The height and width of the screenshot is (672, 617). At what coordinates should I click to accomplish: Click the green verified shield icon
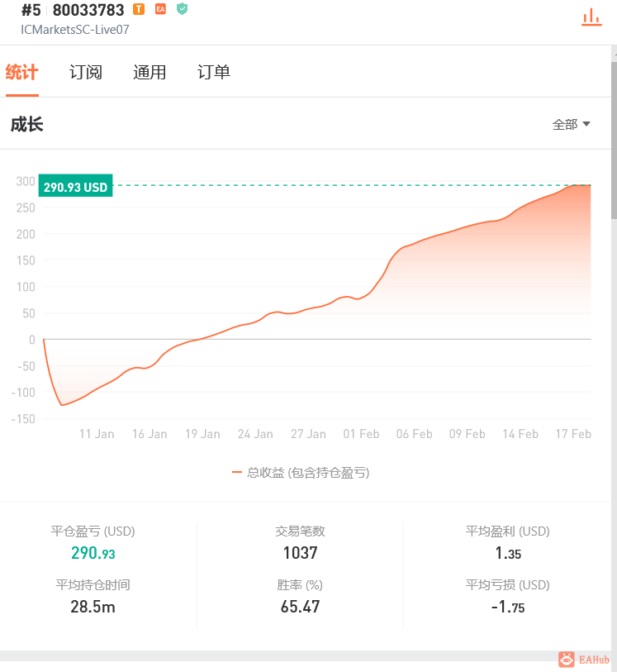click(182, 8)
